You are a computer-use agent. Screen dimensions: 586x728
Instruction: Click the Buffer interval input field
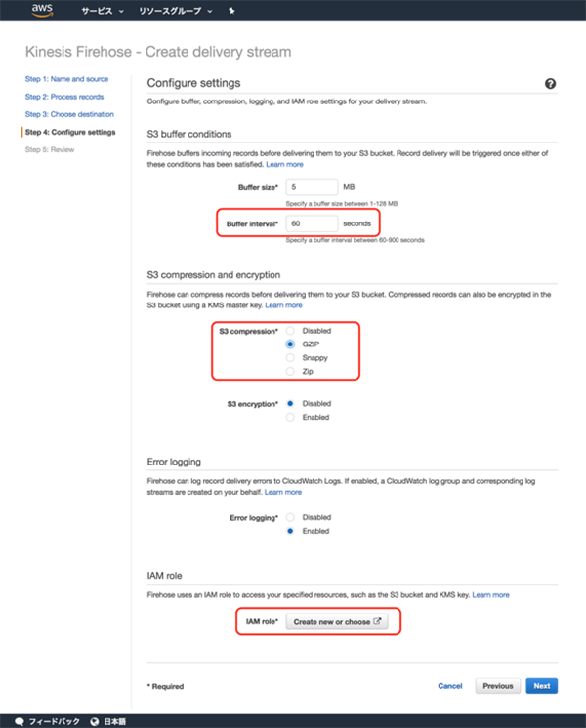click(313, 223)
